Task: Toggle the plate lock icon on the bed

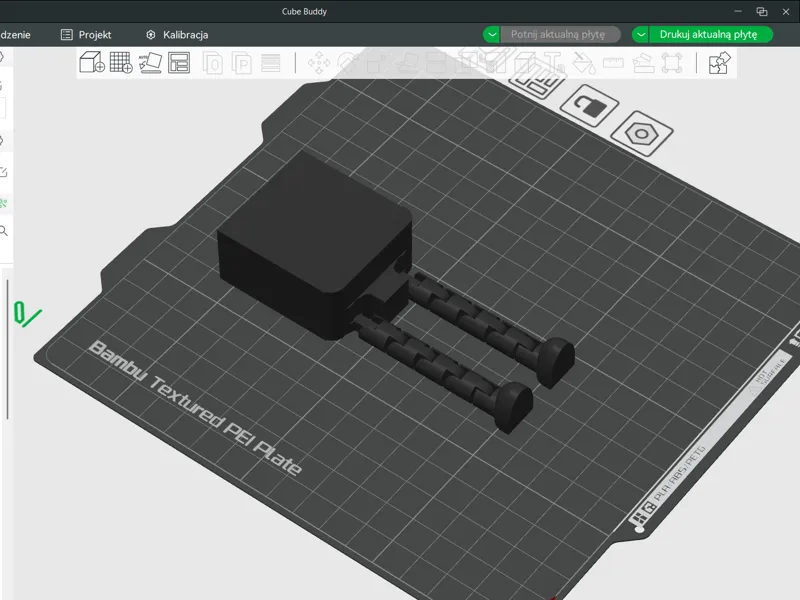Action: (x=589, y=106)
